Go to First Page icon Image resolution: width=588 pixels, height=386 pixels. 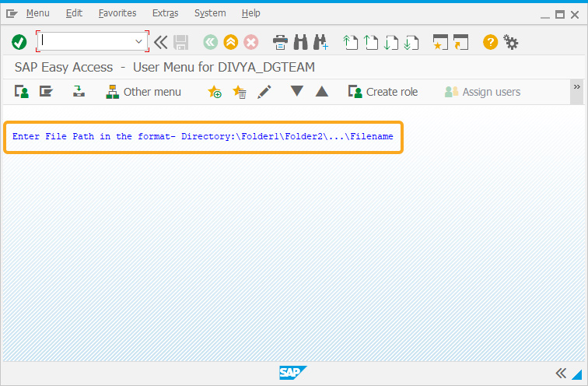click(351, 42)
